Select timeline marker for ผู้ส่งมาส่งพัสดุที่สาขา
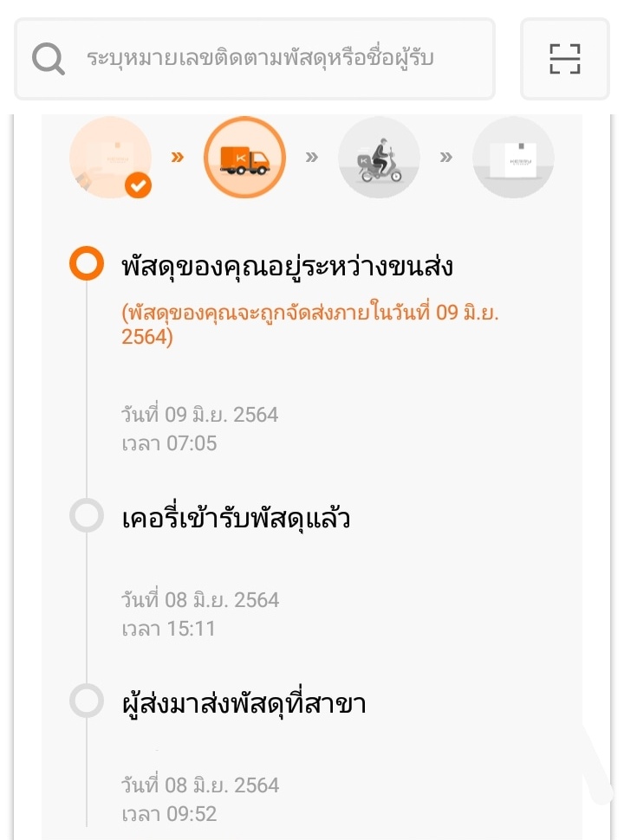 point(87,701)
